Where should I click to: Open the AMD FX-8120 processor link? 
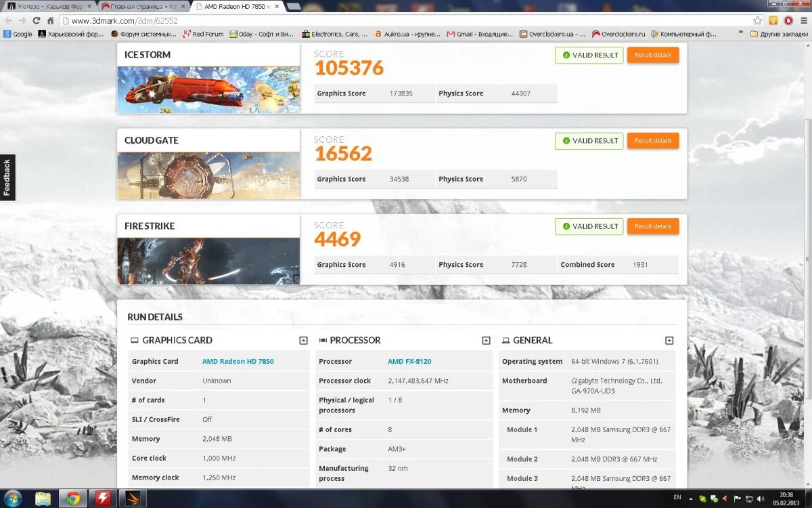409,362
